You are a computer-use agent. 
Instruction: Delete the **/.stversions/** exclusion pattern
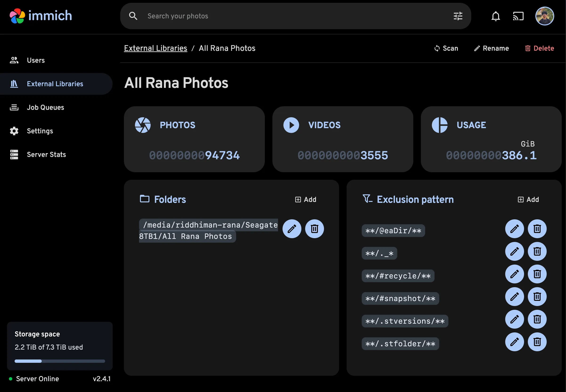537,319
